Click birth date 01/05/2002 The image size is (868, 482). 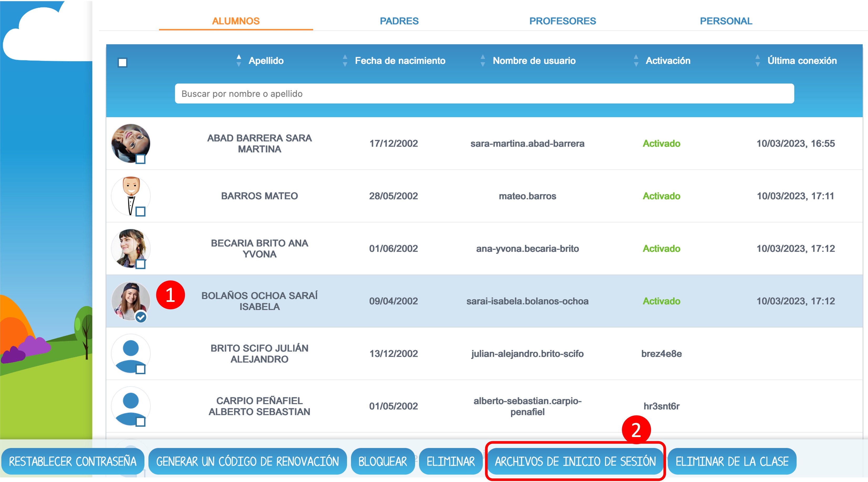[393, 406]
